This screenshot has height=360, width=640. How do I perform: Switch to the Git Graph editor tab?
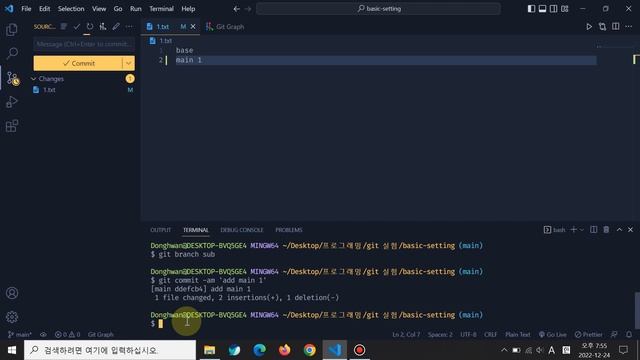tap(225, 27)
